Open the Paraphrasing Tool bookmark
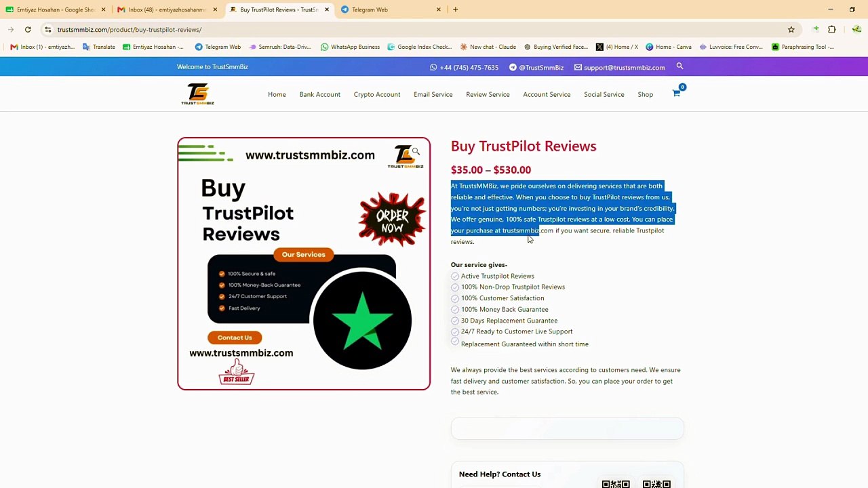This screenshot has width=868, height=488. point(803,47)
